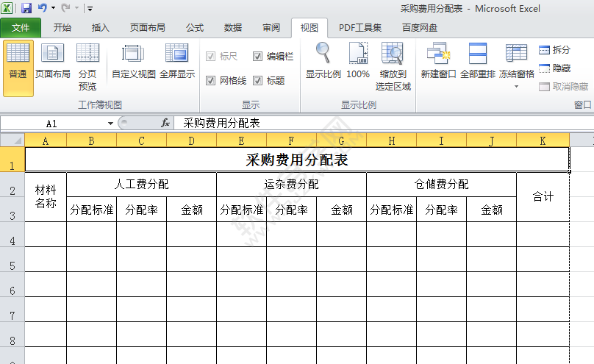Open the PDF工具集 tab
594x364 pixels.
[360, 28]
